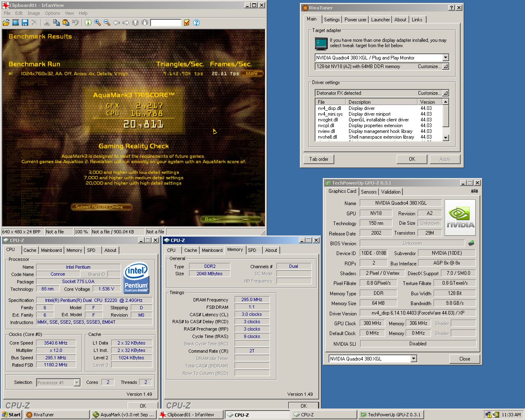Click the AquaMark taskbar button
Image resolution: width=525 pixels, height=420 pixels.
pos(123,415)
